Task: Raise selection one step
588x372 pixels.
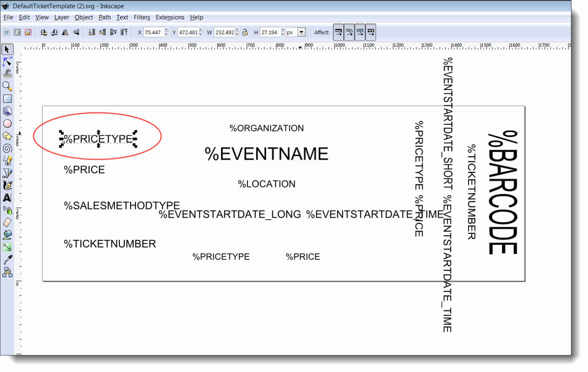Action: click(x=113, y=32)
